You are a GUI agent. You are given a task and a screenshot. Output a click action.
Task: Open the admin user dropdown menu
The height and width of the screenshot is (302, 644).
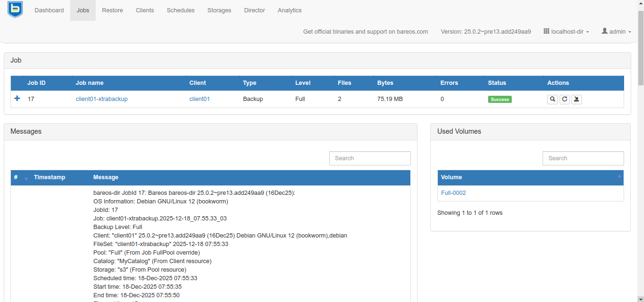pos(617,32)
